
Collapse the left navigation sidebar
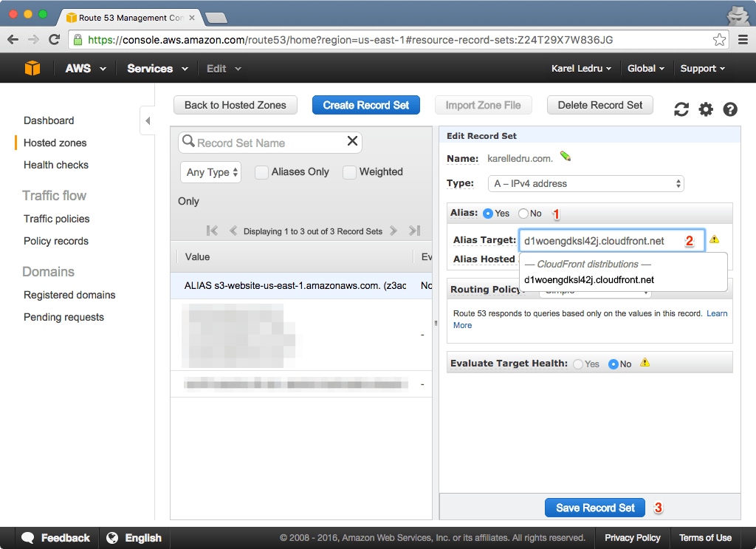tap(147, 120)
